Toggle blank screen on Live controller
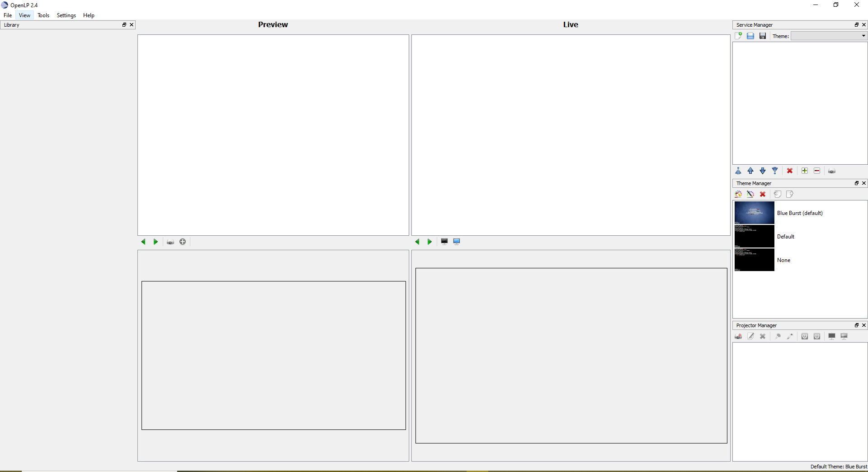 pyautogui.click(x=444, y=241)
